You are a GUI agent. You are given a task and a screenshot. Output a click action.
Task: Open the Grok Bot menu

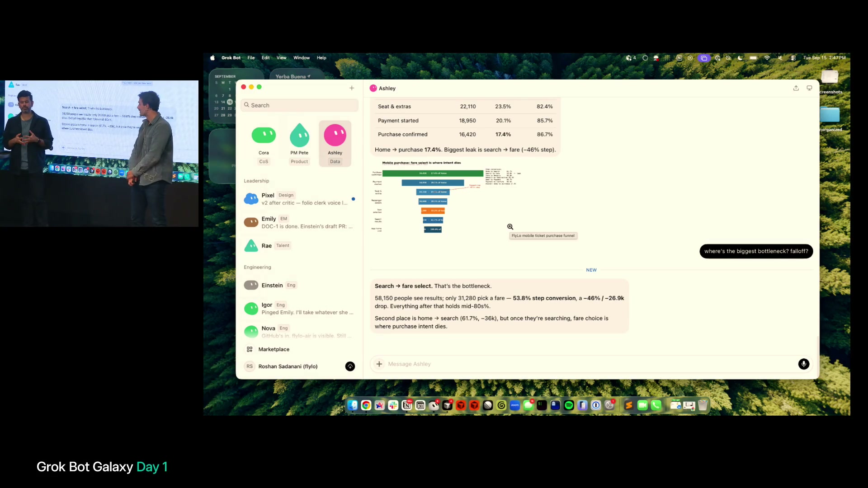pyautogui.click(x=231, y=58)
